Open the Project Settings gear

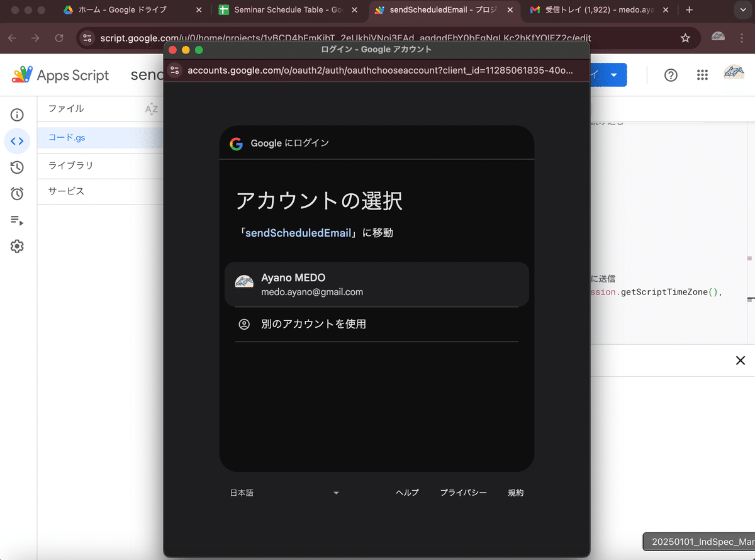coord(17,246)
